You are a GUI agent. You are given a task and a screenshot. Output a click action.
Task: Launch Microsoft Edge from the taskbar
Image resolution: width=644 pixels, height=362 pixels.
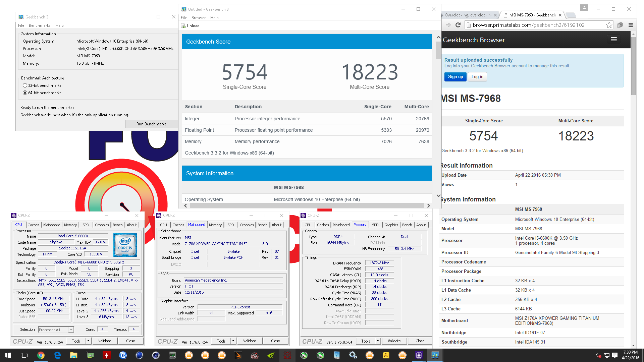(57, 355)
